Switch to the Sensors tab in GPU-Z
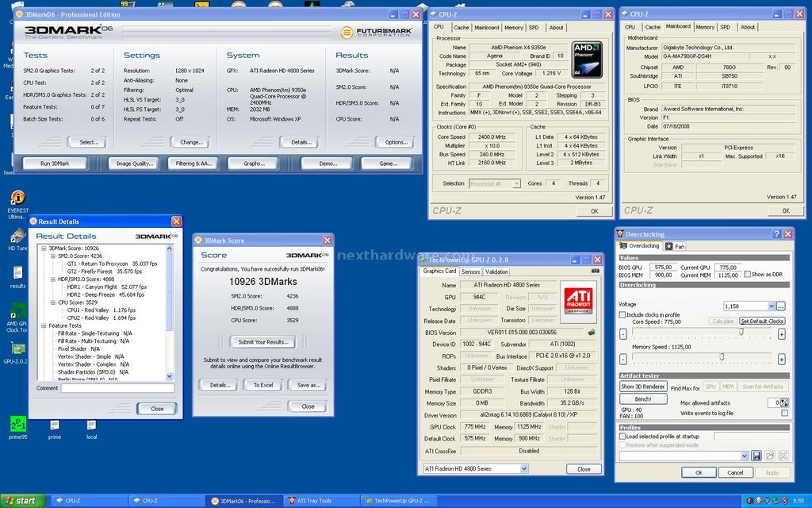Viewport: 812px width, 508px height. coord(471,271)
